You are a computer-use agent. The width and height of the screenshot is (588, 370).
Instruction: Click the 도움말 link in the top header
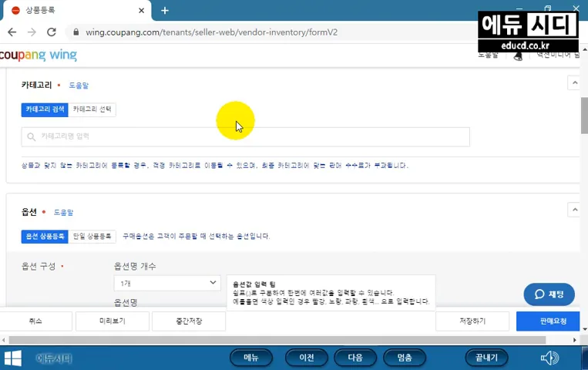pyautogui.click(x=489, y=55)
